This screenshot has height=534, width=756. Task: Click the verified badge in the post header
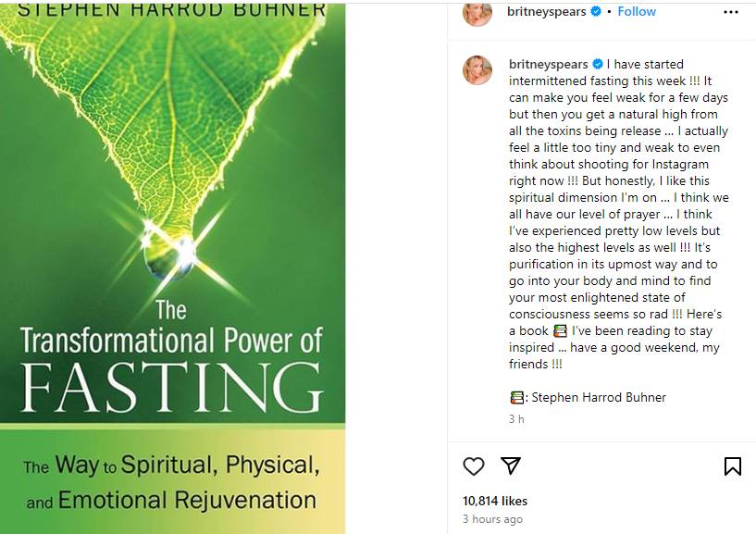coord(596,11)
